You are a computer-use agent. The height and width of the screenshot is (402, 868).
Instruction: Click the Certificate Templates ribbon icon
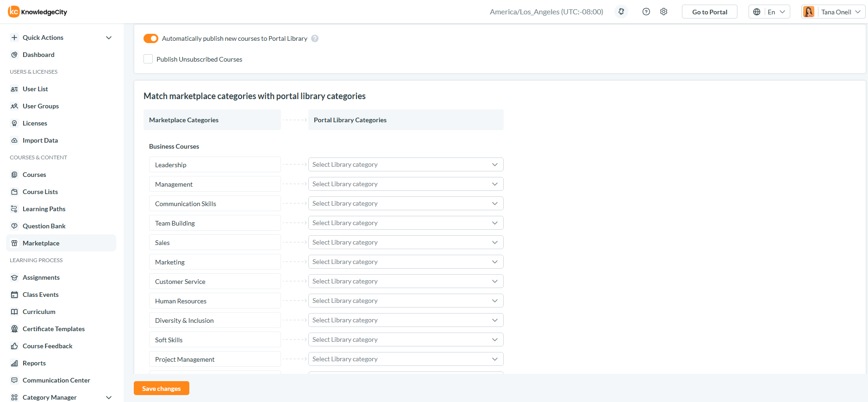14,329
